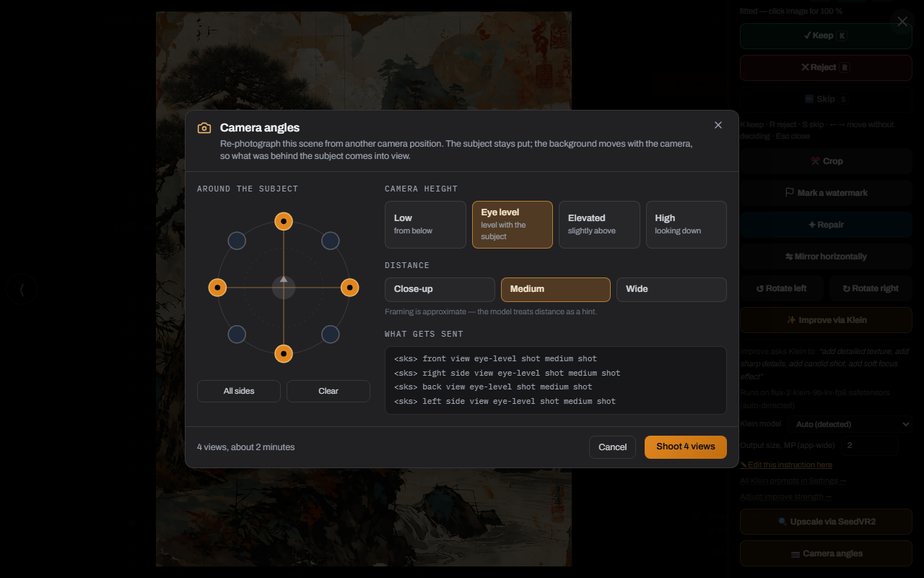This screenshot has width=924, height=578.
Task: Set distance to Close-up
Action: (440, 290)
